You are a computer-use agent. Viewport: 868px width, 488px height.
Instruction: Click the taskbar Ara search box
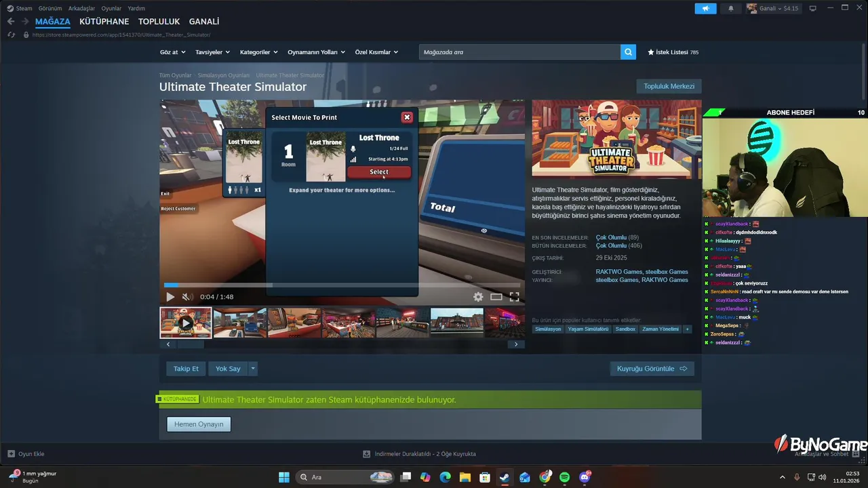tap(346, 477)
